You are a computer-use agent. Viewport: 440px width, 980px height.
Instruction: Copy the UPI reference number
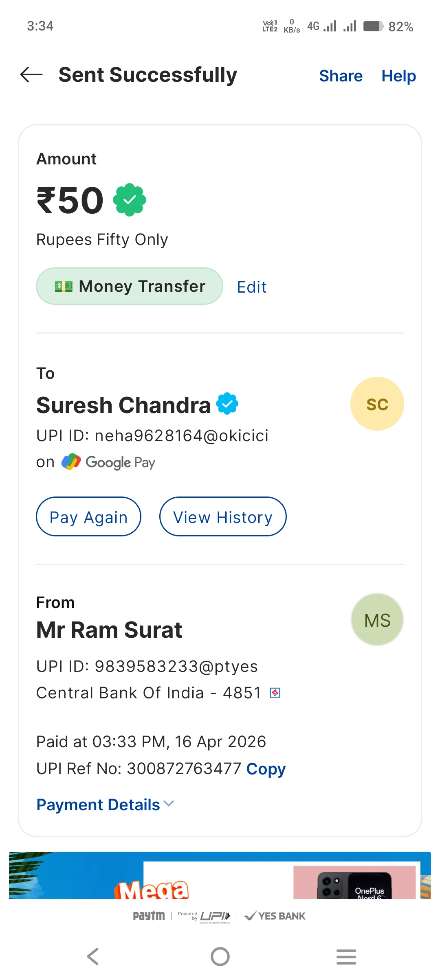pos(266,769)
